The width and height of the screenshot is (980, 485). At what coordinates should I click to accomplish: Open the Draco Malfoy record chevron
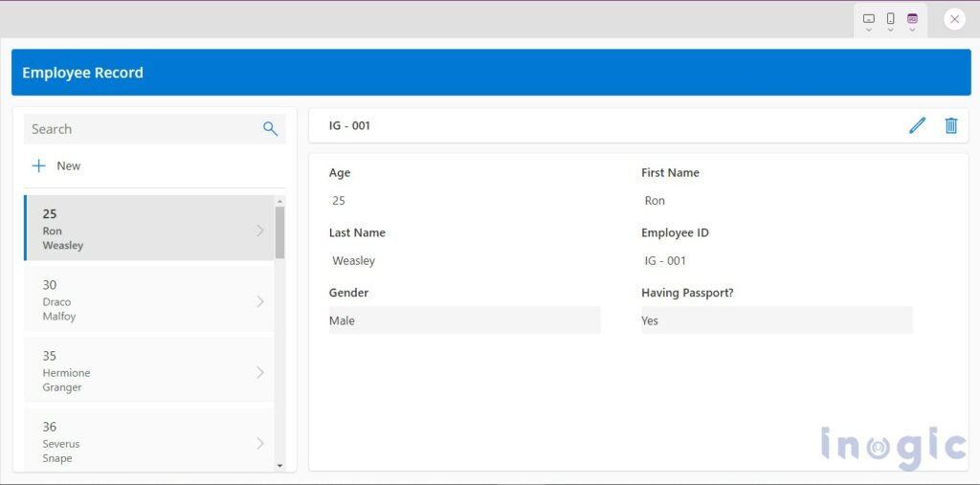(x=260, y=301)
